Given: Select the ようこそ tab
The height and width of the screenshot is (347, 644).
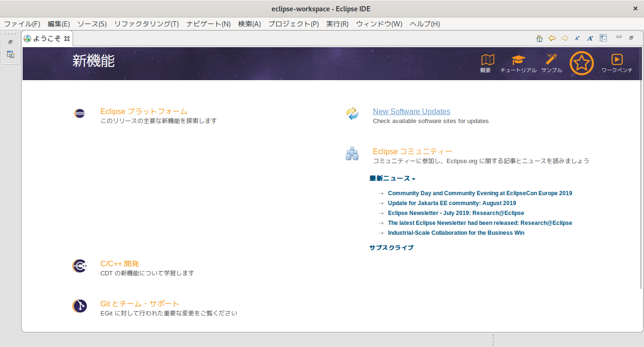Looking at the screenshot, I should pos(47,39).
